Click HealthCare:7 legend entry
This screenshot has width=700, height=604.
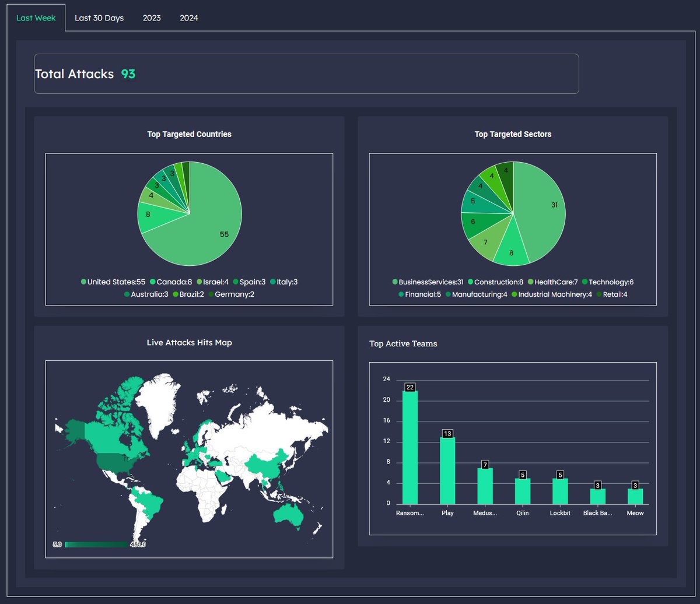pyautogui.click(x=552, y=282)
